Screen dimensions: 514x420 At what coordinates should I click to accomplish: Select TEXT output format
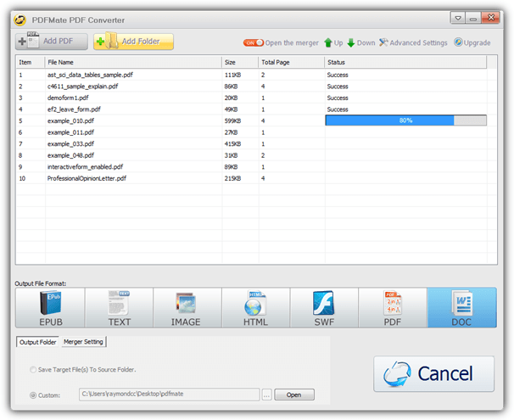point(119,307)
